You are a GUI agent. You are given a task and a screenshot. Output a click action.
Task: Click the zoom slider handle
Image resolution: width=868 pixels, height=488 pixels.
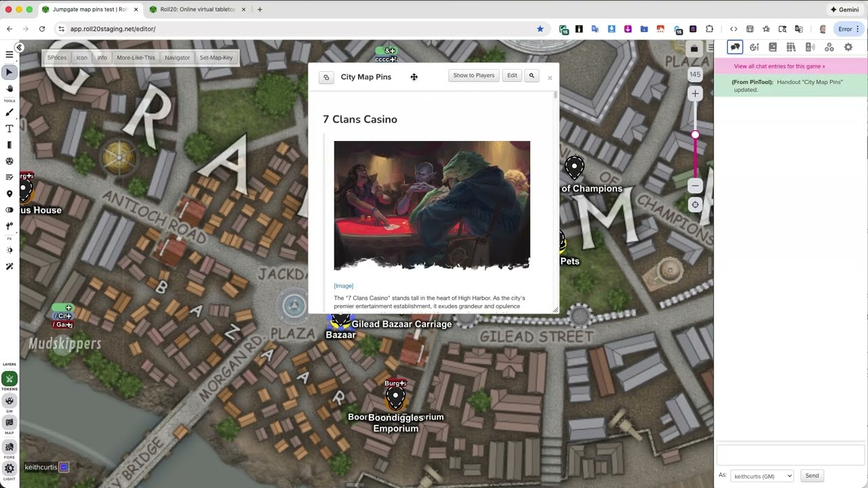pyautogui.click(x=695, y=135)
